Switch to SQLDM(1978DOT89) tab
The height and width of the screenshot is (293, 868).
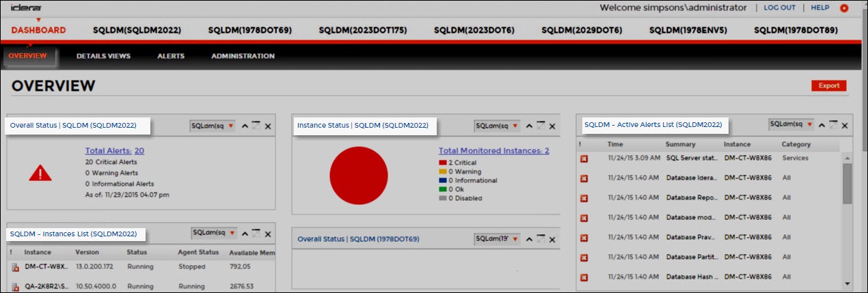pos(796,31)
